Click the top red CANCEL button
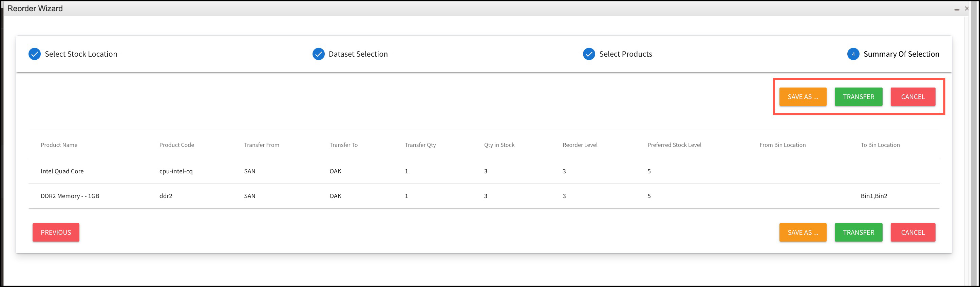 pos(913,97)
